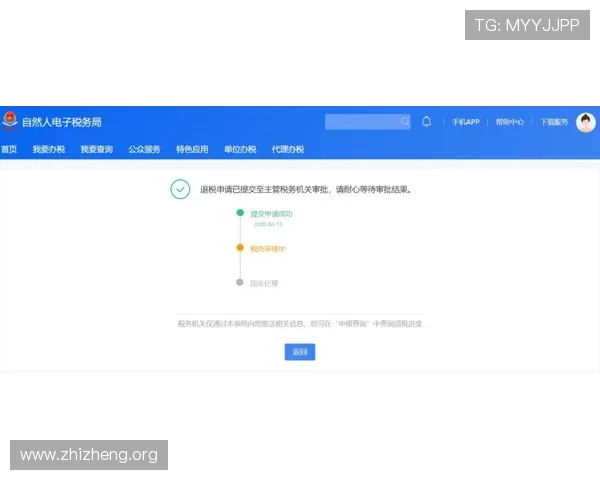
Task: Click the 自然人电子税务局 title text
Action: (x=62, y=122)
